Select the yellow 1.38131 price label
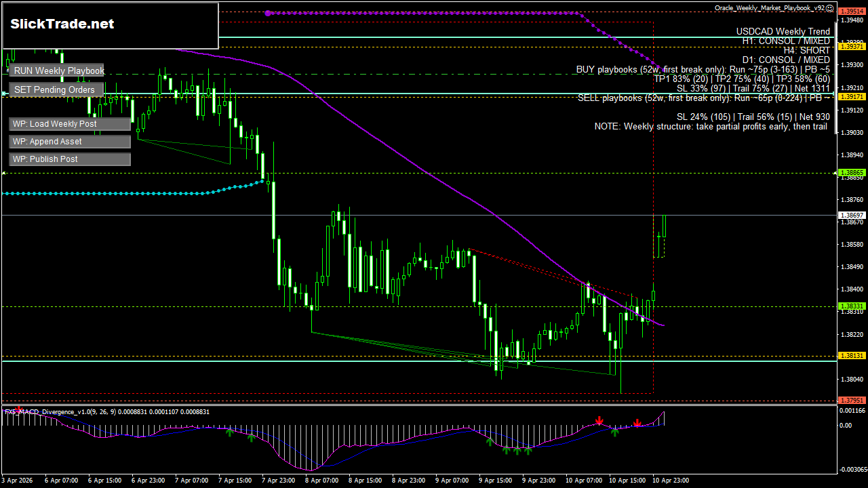 pyautogui.click(x=852, y=356)
